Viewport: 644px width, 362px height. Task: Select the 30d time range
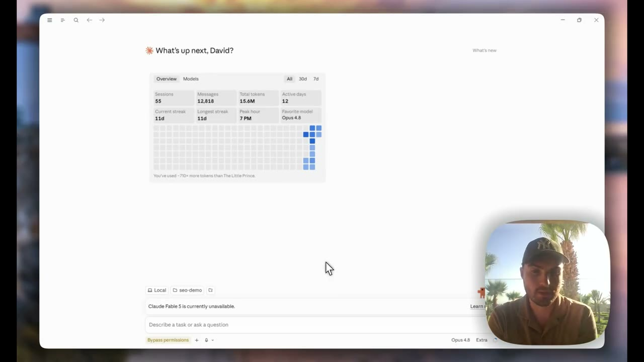[x=302, y=79]
